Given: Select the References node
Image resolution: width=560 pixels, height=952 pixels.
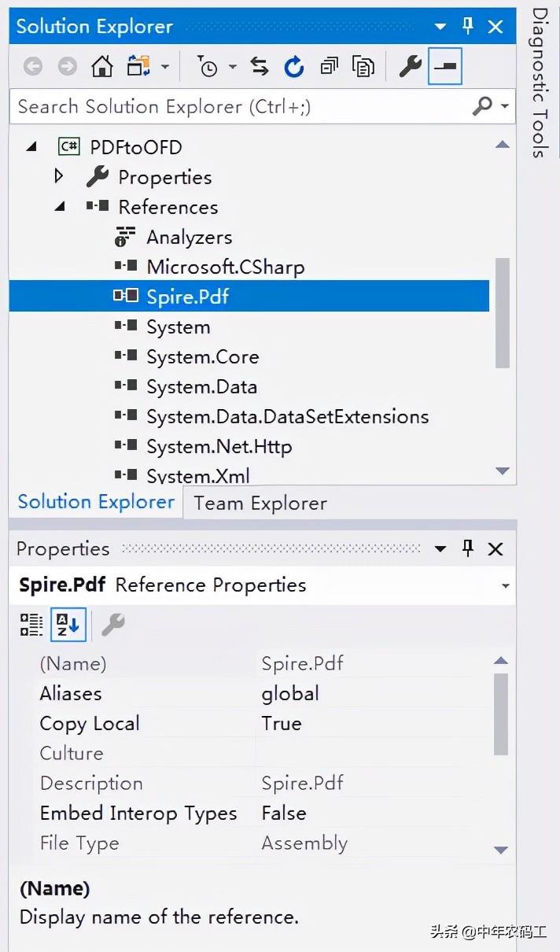Looking at the screenshot, I should point(168,207).
